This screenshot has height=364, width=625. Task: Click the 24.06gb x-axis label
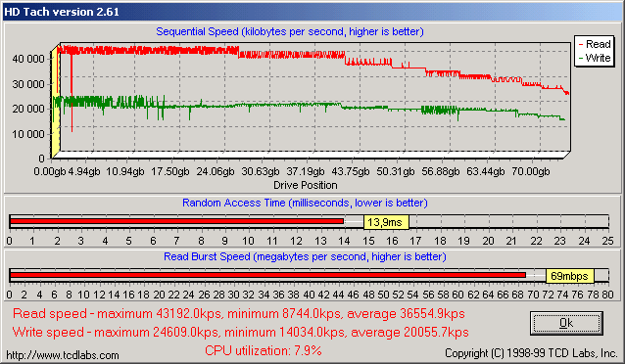pyautogui.click(x=216, y=171)
